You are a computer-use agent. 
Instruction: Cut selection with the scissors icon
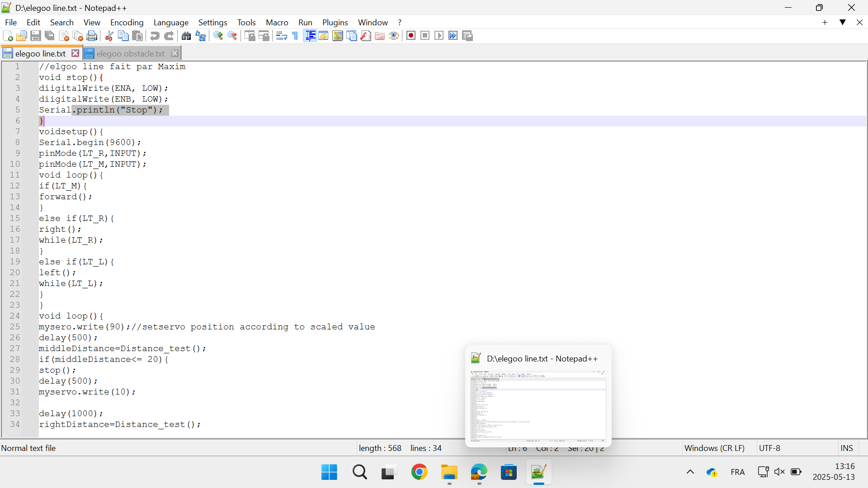[109, 36]
